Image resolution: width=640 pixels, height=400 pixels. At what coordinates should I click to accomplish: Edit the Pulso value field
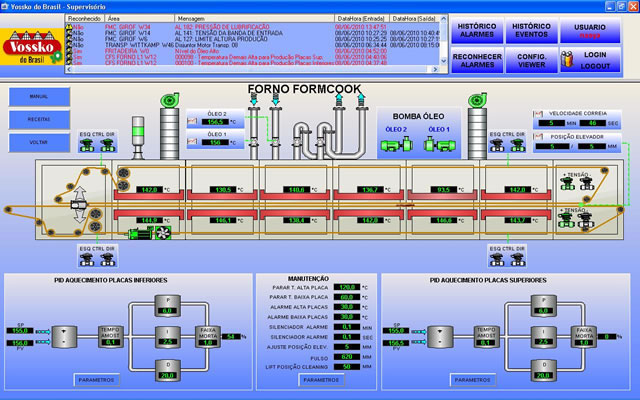[347, 357]
